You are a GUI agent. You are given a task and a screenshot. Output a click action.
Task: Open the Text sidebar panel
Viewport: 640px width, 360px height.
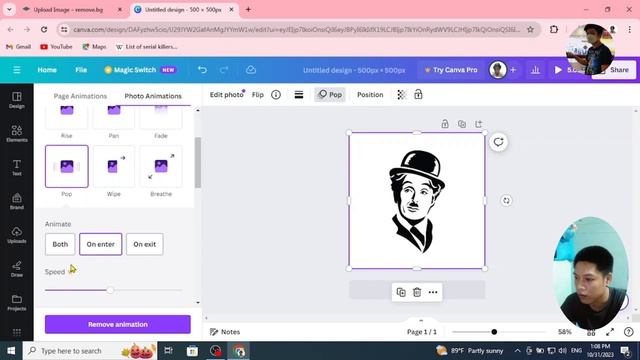point(17,167)
